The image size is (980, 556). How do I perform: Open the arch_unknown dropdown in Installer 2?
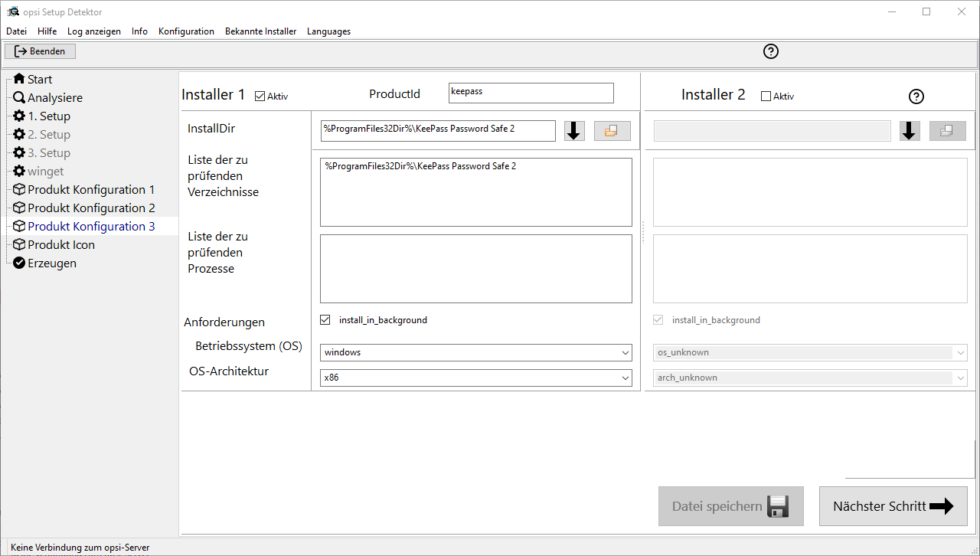(x=810, y=378)
